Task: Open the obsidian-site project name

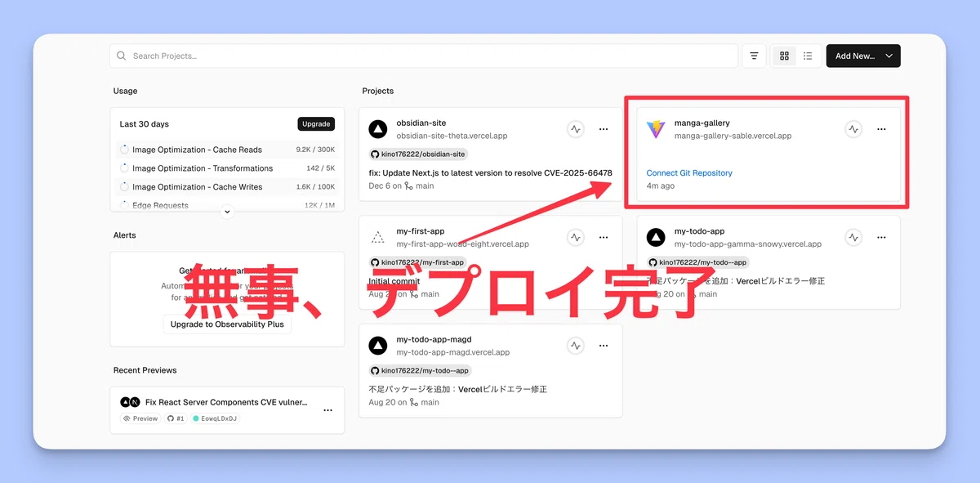Action: pyautogui.click(x=421, y=123)
